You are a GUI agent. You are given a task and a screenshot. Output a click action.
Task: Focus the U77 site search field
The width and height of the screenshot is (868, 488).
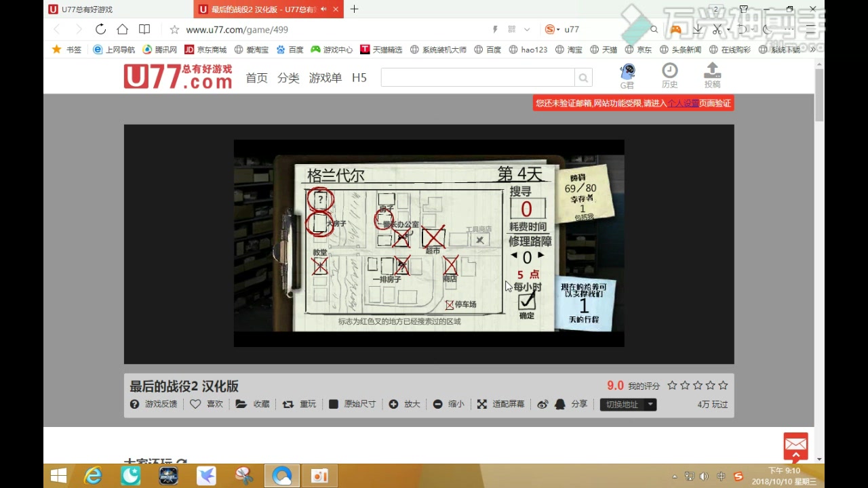(477, 77)
